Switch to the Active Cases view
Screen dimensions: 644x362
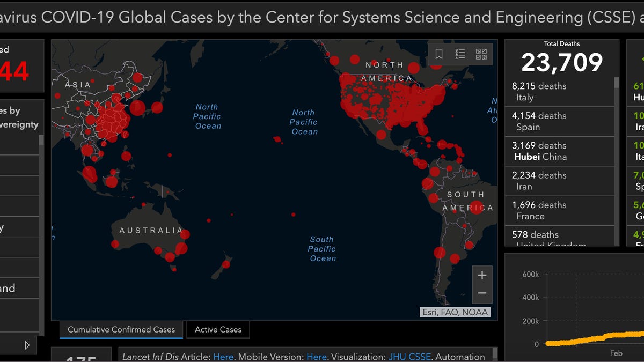pos(218,330)
